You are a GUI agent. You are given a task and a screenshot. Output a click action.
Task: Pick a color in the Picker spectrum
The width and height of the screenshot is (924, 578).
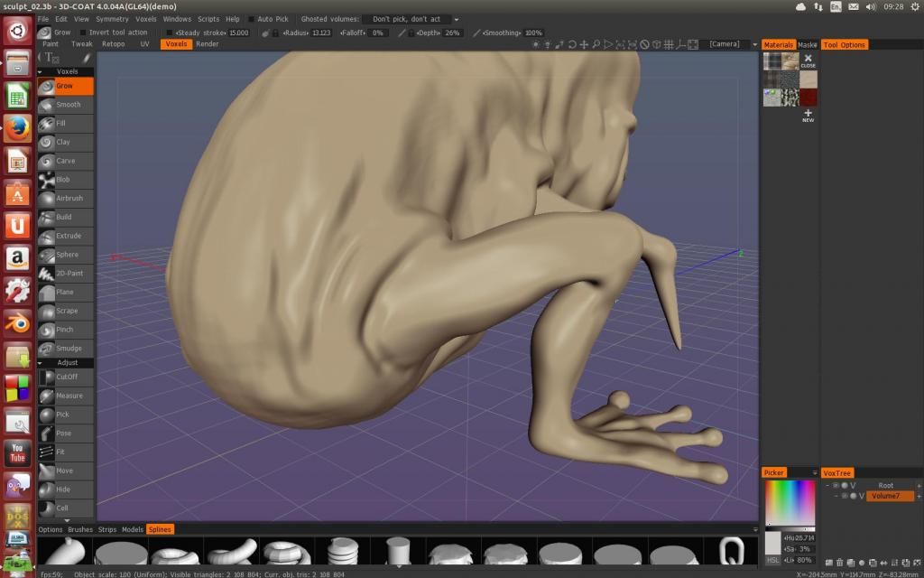point(790,502)
